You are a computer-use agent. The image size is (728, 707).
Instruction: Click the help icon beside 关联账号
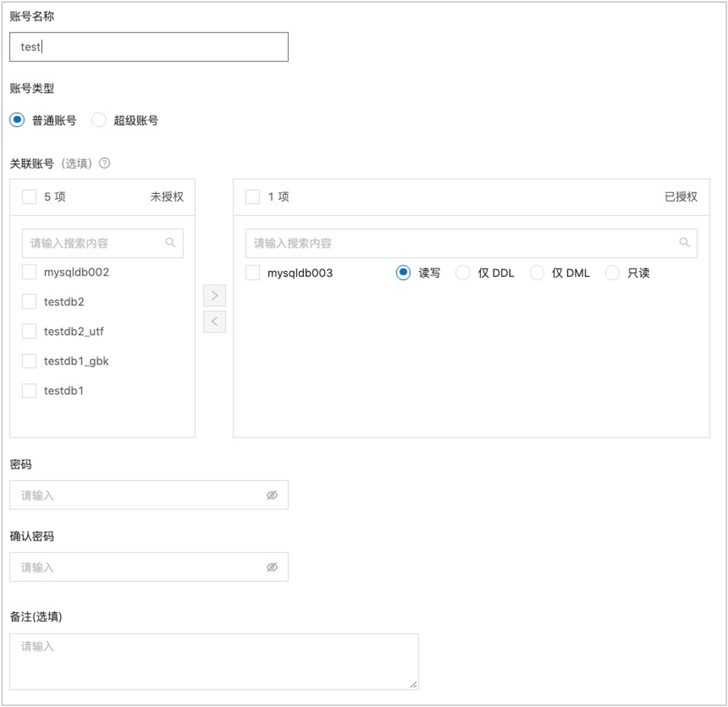[x=105, y=163]
